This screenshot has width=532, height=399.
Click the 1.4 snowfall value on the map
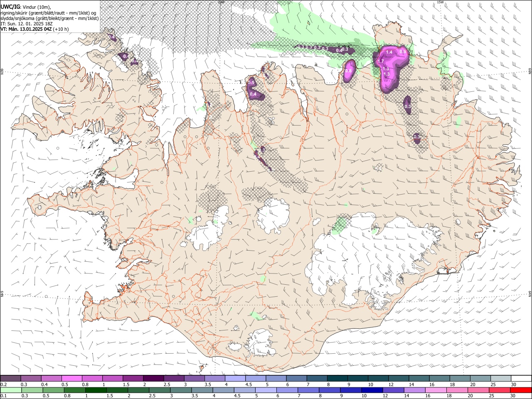click(389, 52)
